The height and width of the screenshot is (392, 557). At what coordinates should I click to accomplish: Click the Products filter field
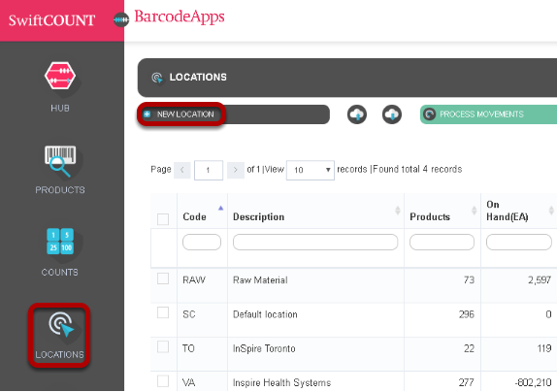click(442, 243)
